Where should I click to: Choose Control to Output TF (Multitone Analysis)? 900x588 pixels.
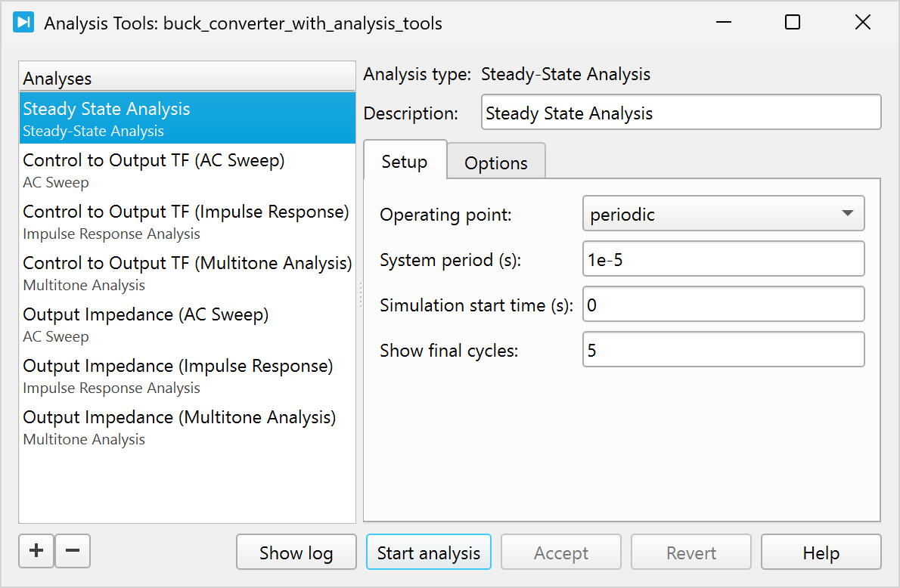coord(187,272)
